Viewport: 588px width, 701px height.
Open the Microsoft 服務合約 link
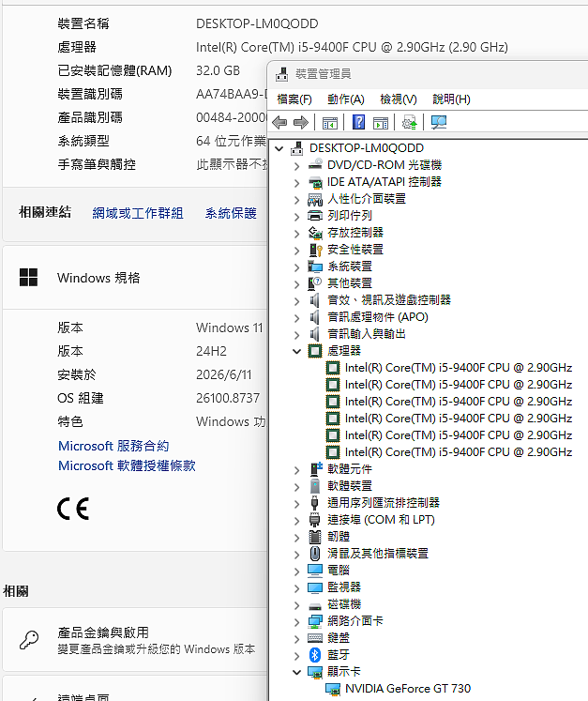pyautogui.click(x=113, y=446)
